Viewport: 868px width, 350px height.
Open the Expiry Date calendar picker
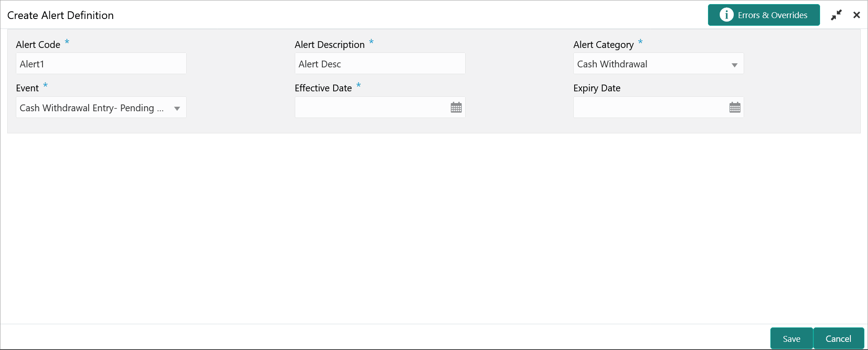pos(735,108)
